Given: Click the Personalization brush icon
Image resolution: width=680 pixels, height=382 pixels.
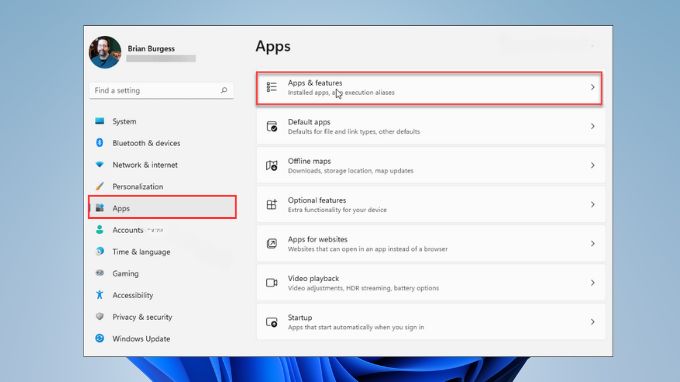Looking at the screenshot, I should [x=99, y=186].
